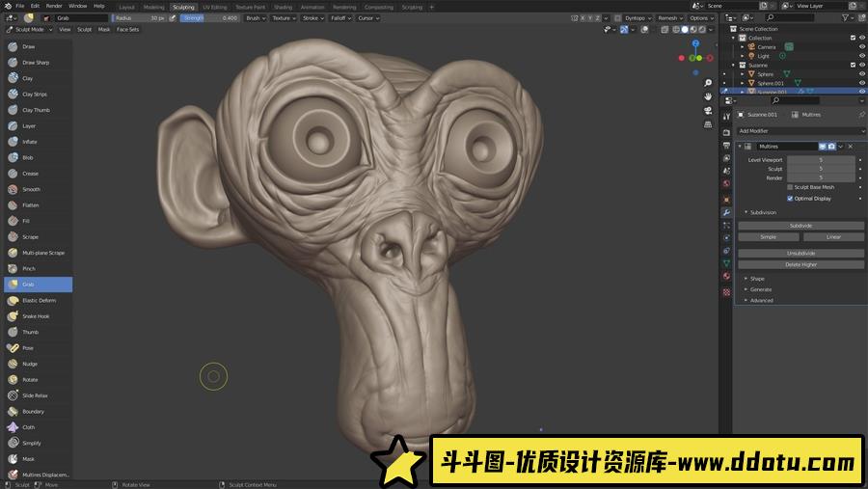Hide the Light object in outliner

tap(862, 56)
